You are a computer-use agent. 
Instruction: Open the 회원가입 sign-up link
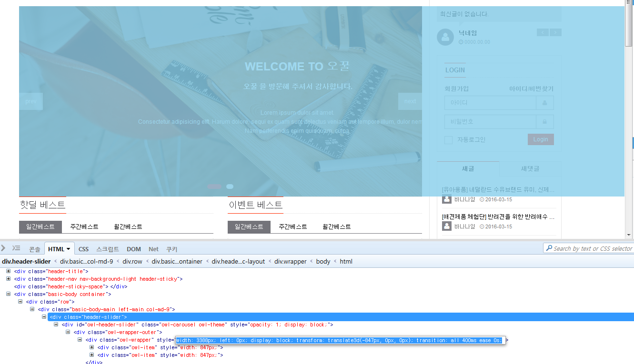[x=457, y=89]
